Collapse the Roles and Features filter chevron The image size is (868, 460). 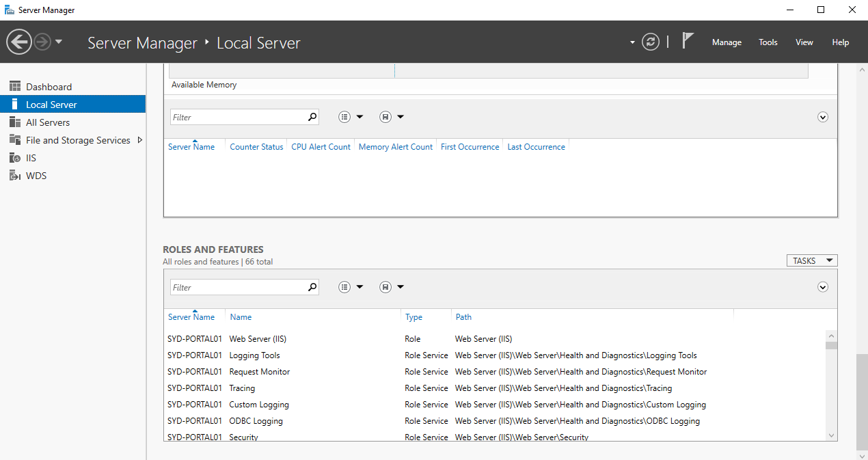point(823,287)
